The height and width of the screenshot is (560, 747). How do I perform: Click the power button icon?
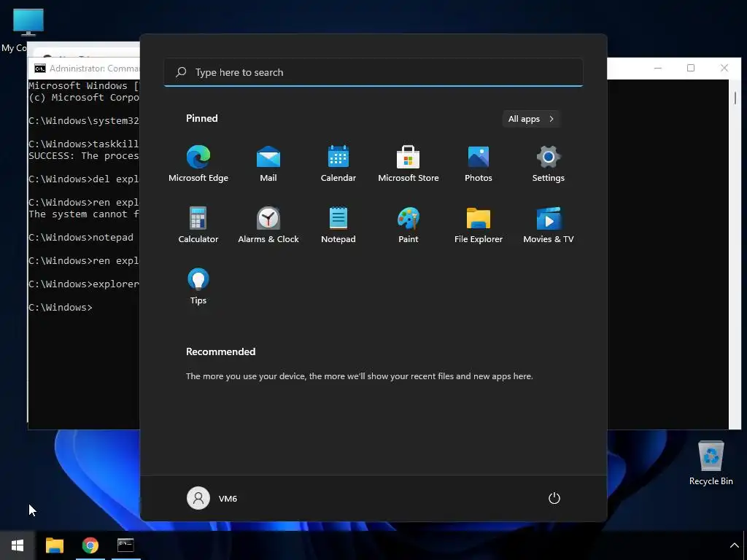point(554,498)
